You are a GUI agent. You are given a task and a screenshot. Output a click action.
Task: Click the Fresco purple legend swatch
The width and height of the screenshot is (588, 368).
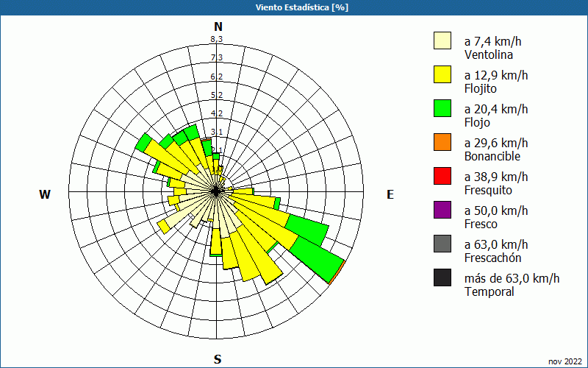(x=442, y=210)
